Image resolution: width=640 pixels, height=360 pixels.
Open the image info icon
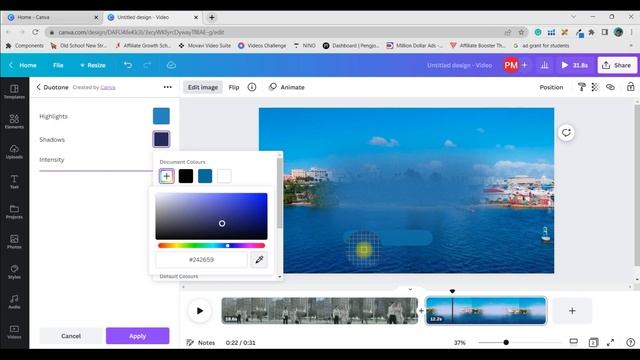tap(252, 87)
